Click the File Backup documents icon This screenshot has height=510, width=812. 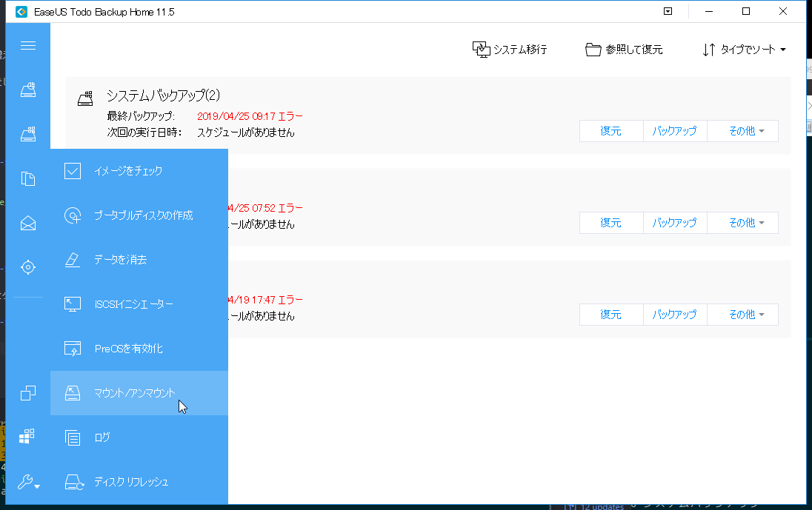tap(28, 178)
